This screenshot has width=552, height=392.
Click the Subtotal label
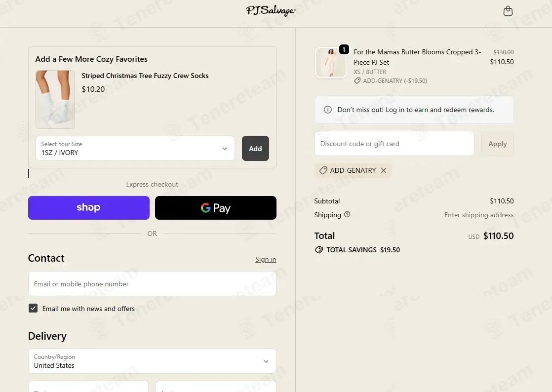[x=327, y=201]
